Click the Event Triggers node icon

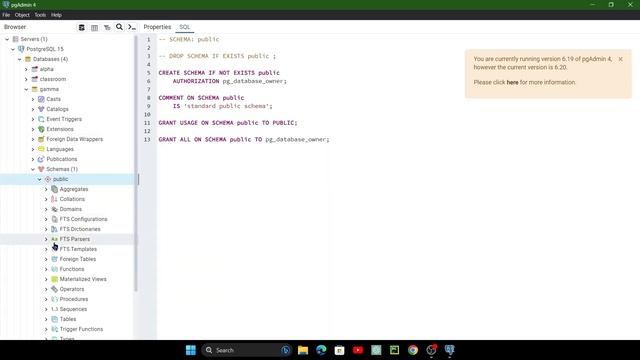41,119
